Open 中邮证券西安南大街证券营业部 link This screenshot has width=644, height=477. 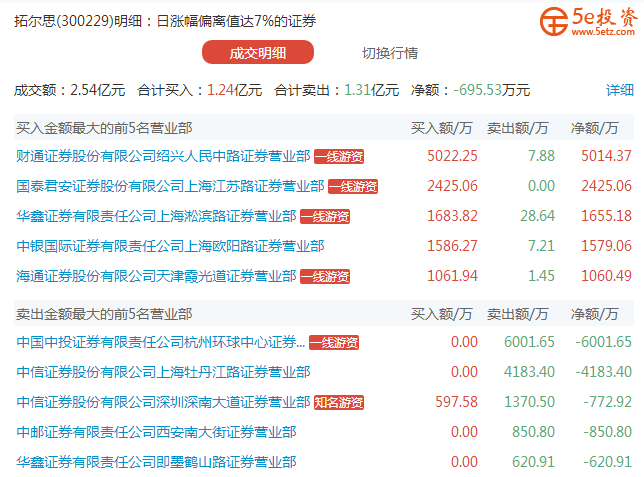click(156, 432)
